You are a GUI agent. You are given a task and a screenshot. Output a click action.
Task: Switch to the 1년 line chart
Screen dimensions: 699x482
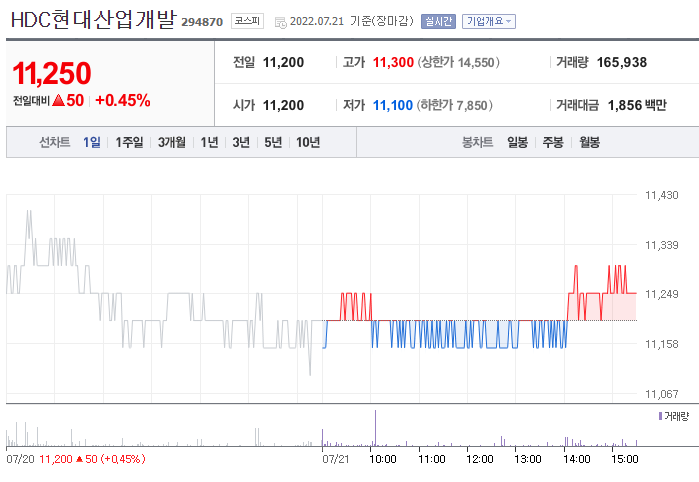tap(209, 142)
